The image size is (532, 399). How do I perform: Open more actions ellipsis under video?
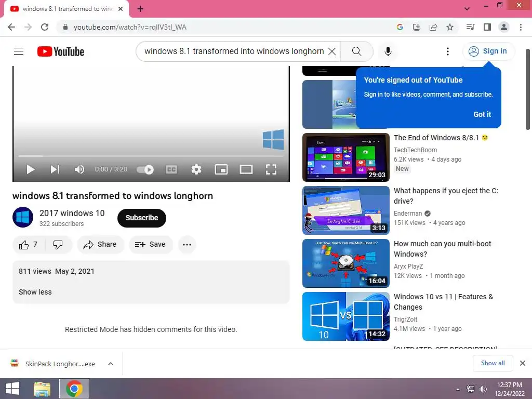point(187,245)
